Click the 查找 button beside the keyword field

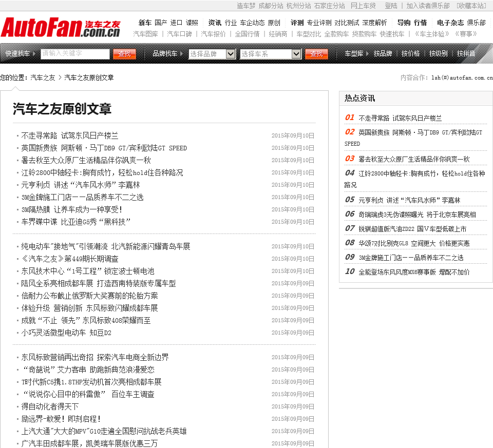click(124, 54)
